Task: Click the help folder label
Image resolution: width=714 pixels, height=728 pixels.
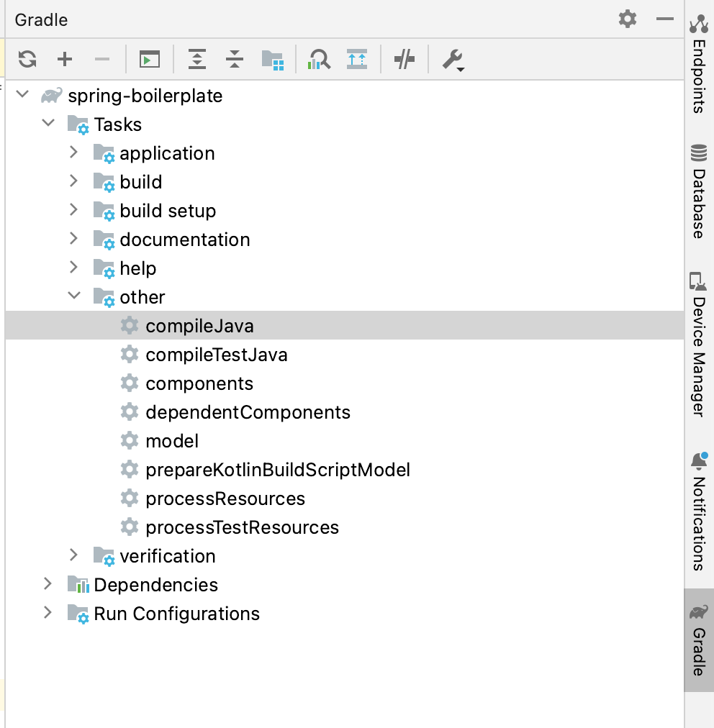Action: click(x=138, y=269)
